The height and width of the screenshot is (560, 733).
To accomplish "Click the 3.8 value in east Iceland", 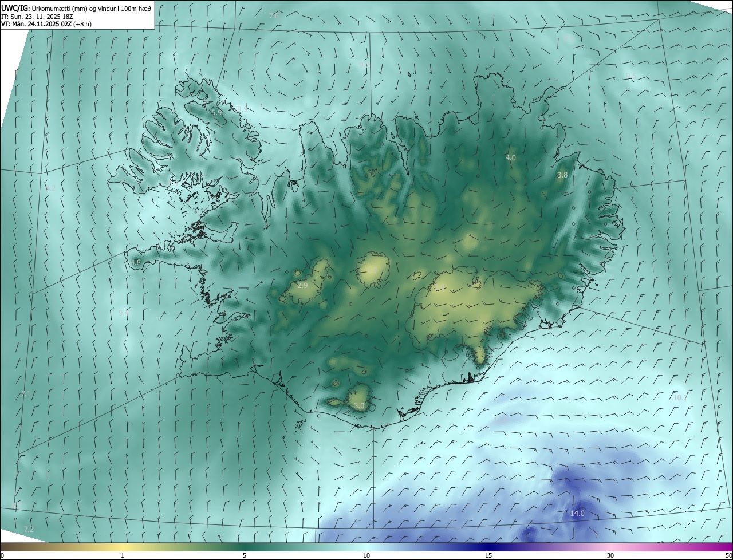I will pos(562,175).
